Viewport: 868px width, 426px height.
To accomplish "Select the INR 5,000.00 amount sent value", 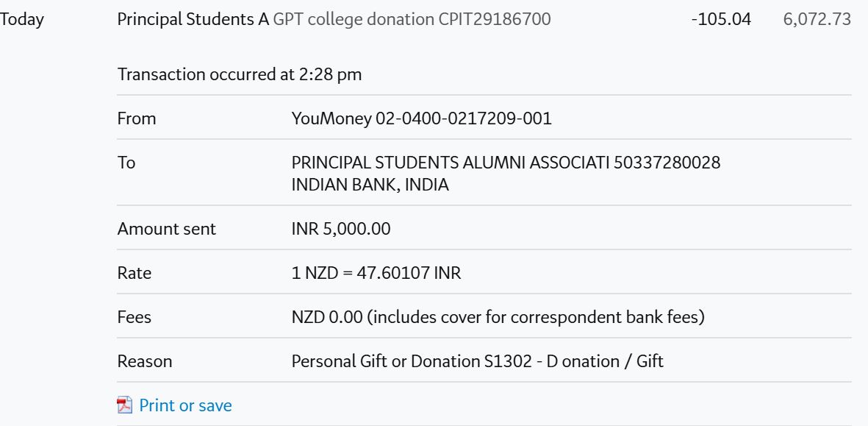I will click(x=341, y=229).
